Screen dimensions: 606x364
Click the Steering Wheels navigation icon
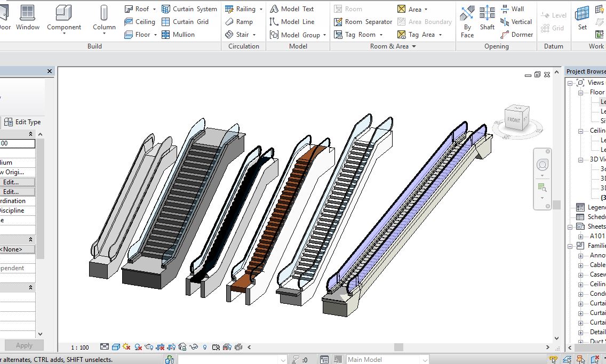click(x=543, y=165)
